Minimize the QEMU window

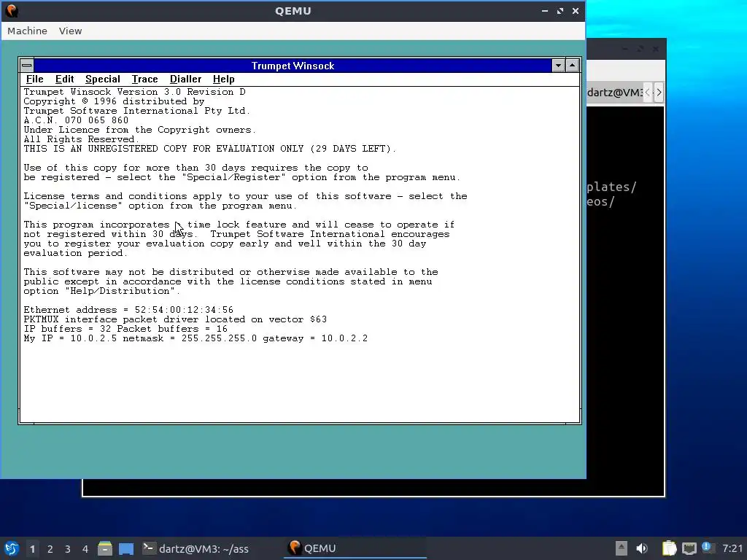tap(544, 10)
